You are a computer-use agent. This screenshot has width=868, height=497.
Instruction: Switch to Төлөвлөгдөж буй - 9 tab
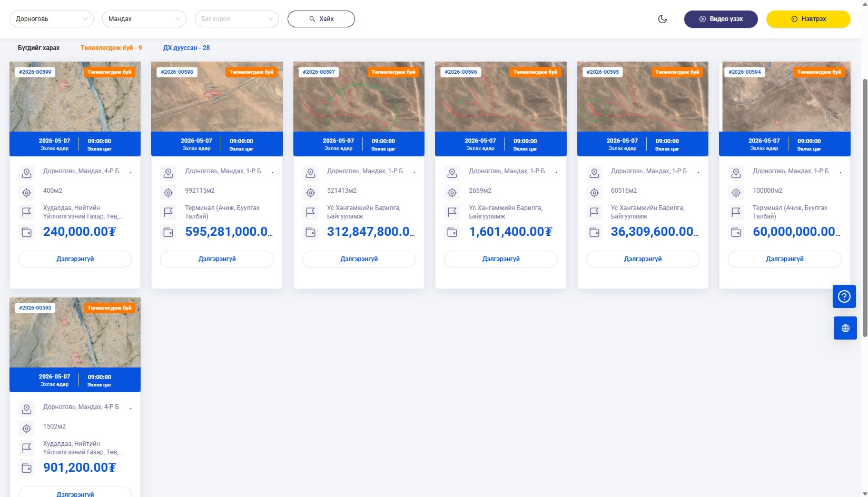click(x=111, y=48)
